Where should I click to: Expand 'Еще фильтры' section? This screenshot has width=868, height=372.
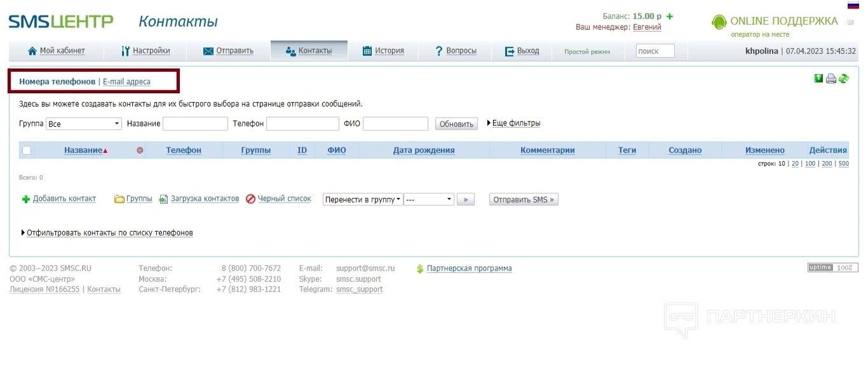(x=513, y=123)
